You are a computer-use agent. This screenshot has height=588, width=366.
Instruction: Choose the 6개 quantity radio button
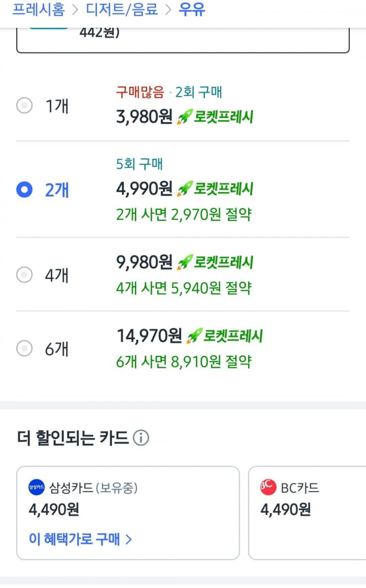tap(24, 348)
